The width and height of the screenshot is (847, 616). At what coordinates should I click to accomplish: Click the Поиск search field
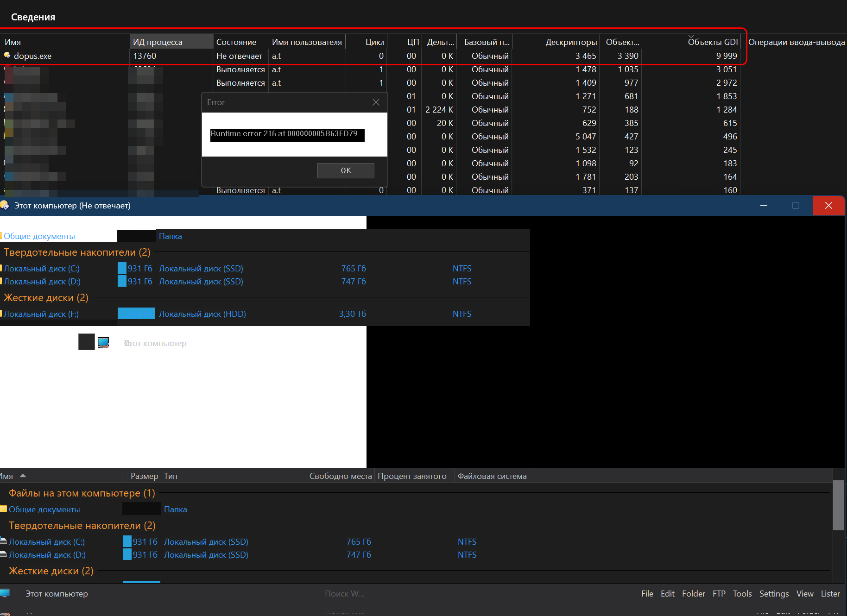pos(344,594)
